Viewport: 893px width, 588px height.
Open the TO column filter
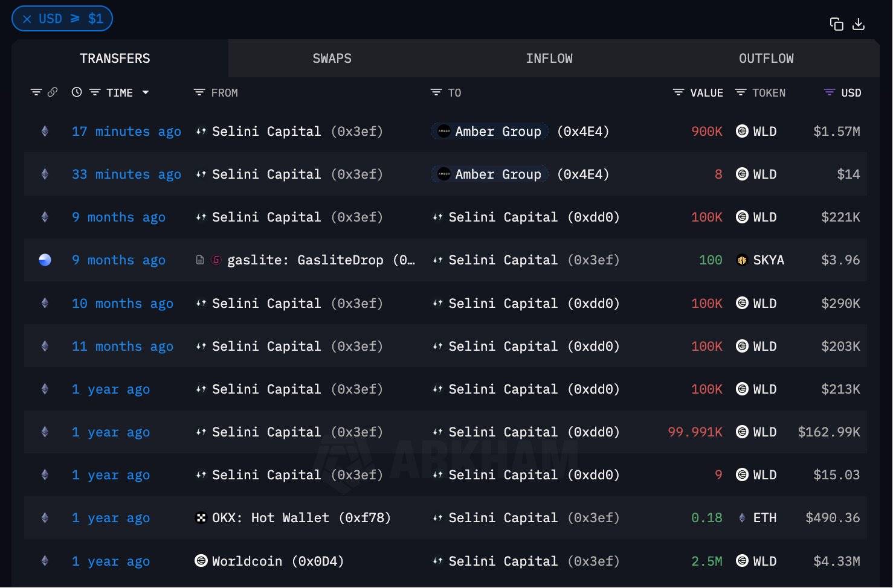pos(436,92)
